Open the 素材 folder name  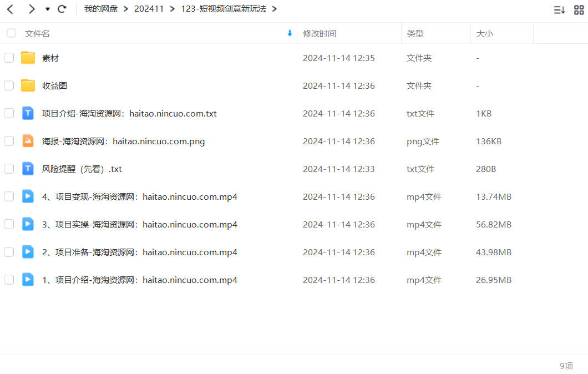(x=50, y=58)
